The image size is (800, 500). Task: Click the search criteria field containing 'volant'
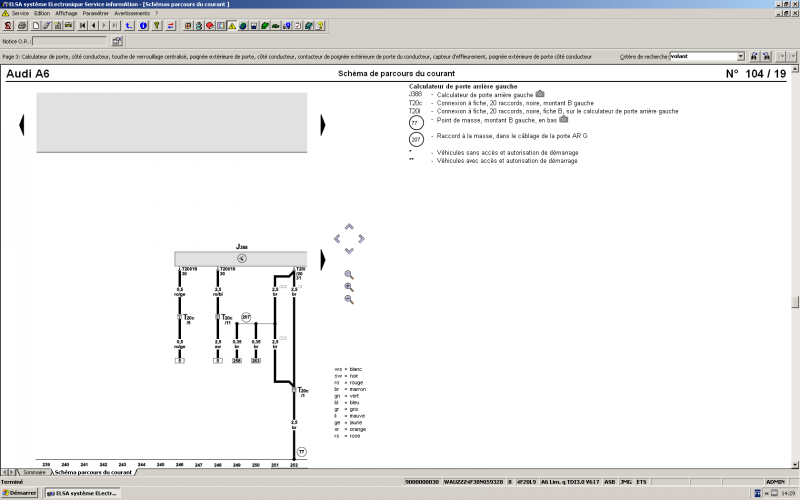pos(703,56)
